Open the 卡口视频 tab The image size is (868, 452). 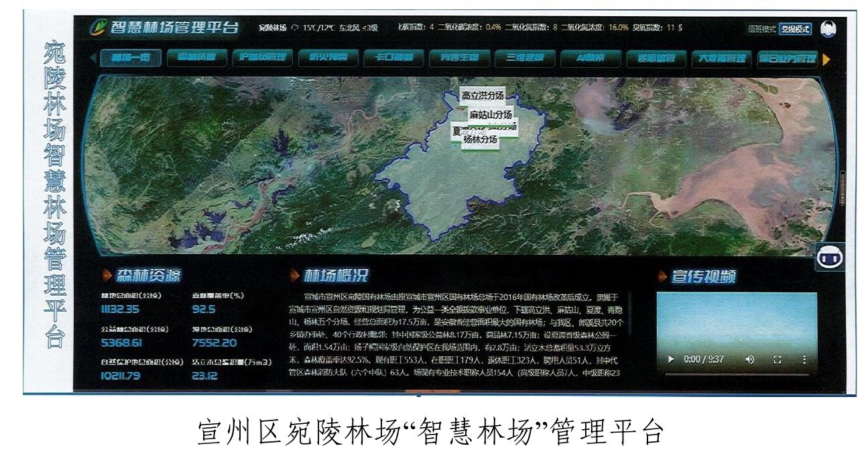click(x=393, y=58)
